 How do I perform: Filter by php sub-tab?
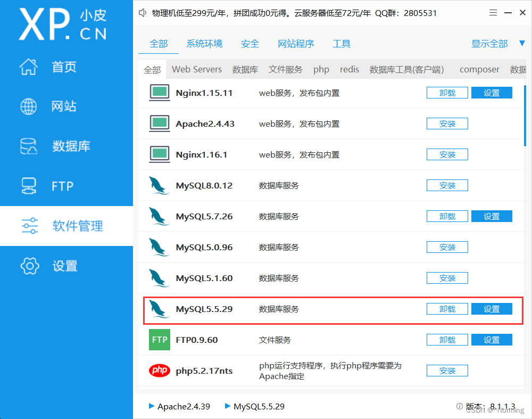pos(321,70)
